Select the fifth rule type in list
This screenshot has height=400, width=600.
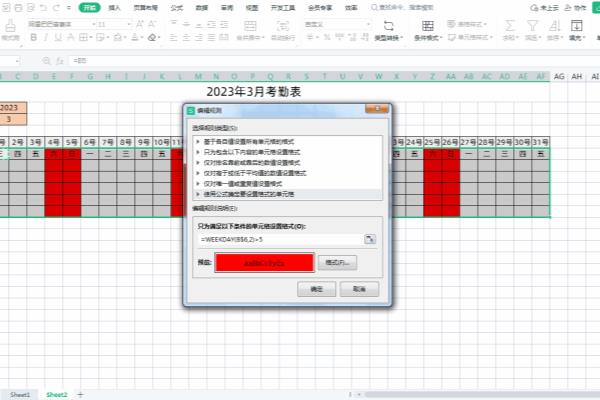click(x=287, y=184)
